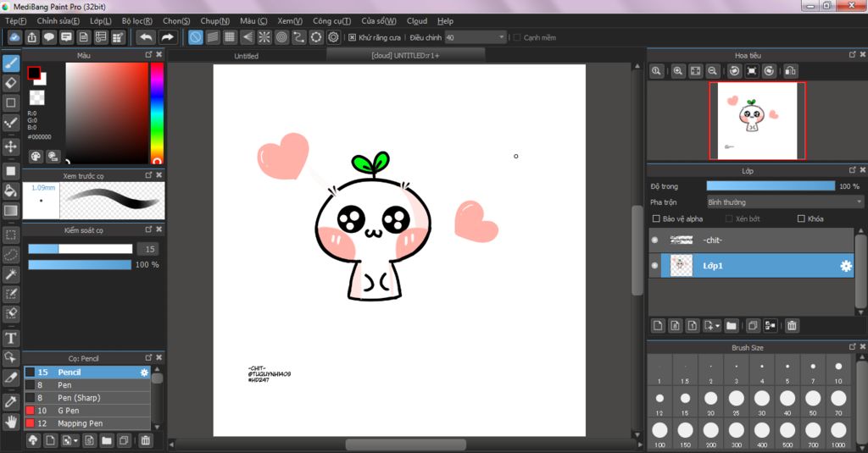The width and height of the screenshot is (868, 453).
Task: Enable radial snap guide
Action: point(264,37)
